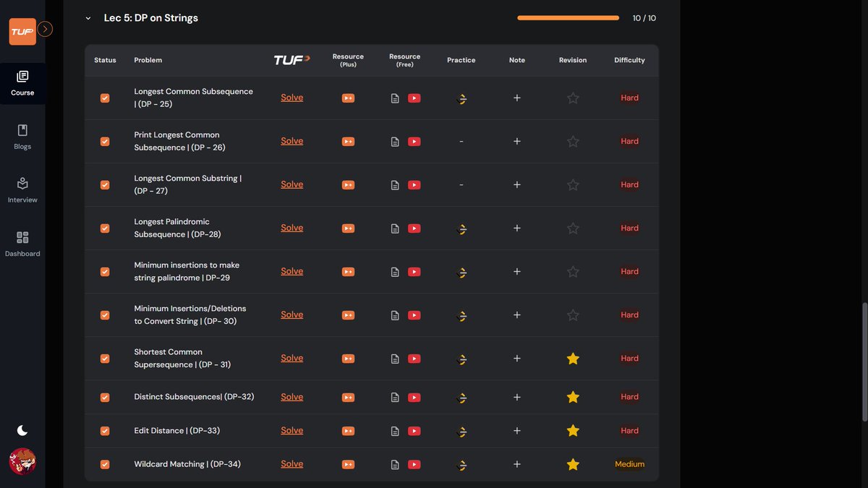
Task: Unstar Shortest Common Supersequence revision star
Action: (573, 358)
